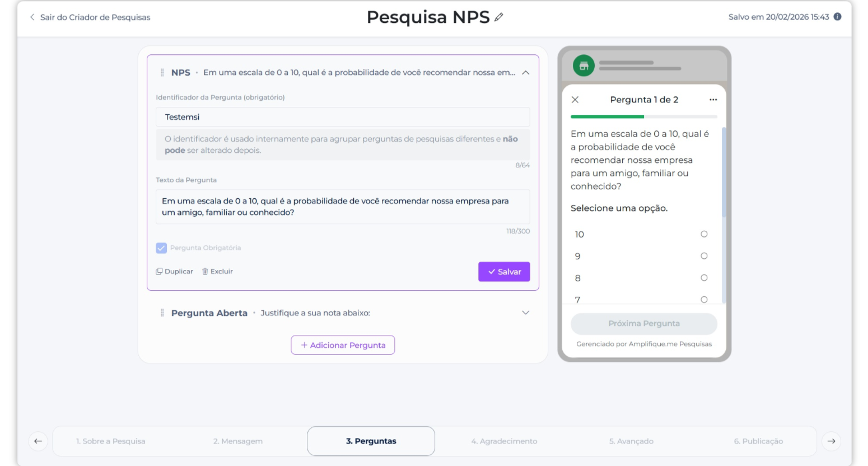Select rating 8 radio button

704,278
